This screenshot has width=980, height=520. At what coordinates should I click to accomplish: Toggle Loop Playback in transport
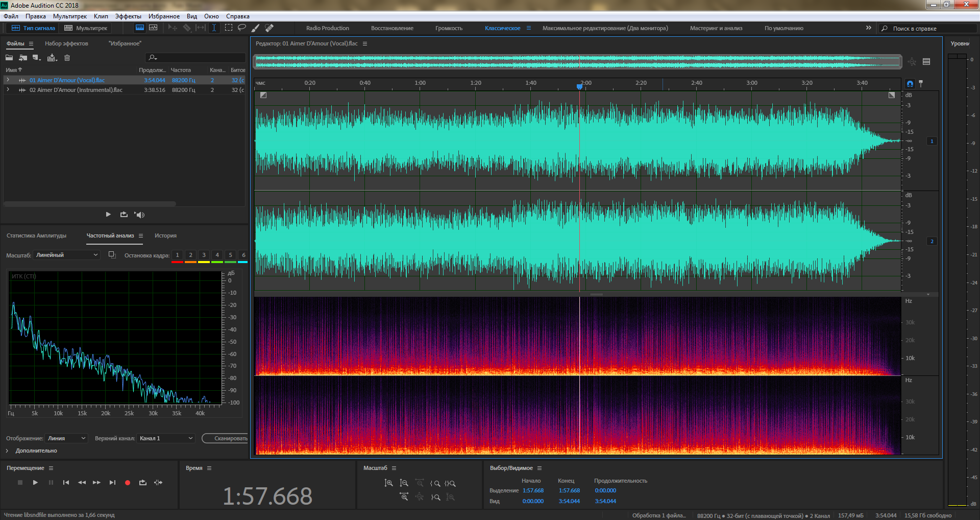[143, 483]
